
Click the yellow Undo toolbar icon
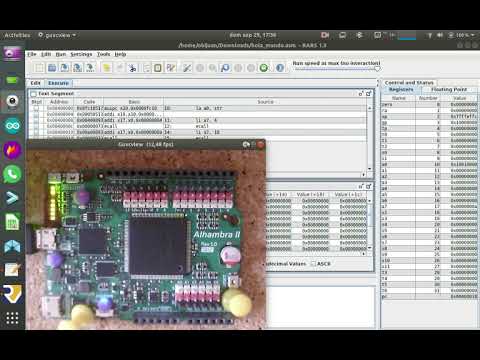[x=107, y=68]
